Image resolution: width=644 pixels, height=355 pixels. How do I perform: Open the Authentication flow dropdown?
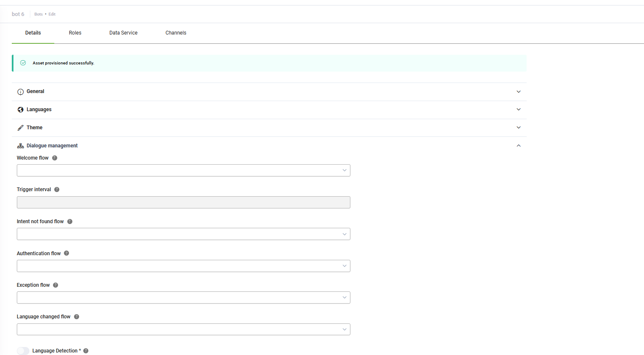tap(183, 266)
